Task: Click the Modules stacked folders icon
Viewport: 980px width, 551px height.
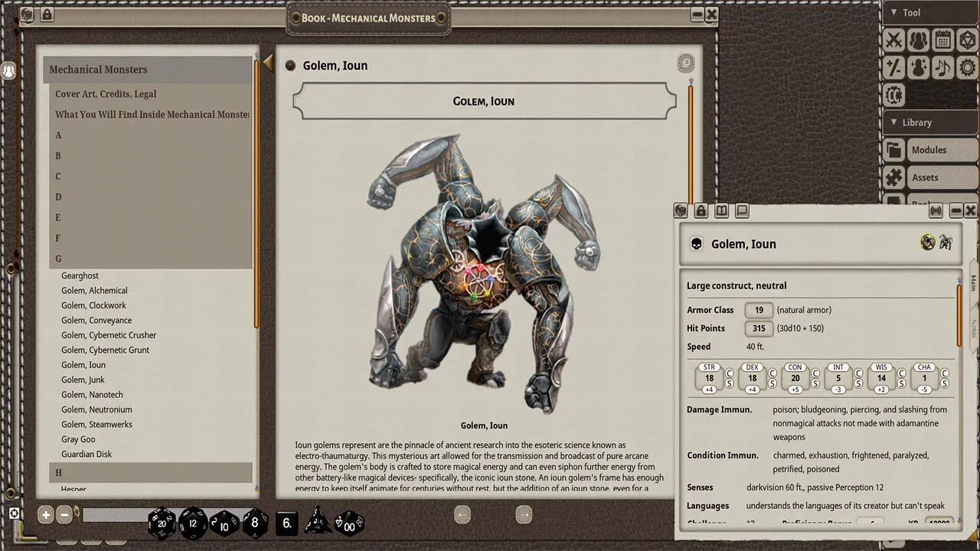Action: pyautogui.click(x=893, y=150)
